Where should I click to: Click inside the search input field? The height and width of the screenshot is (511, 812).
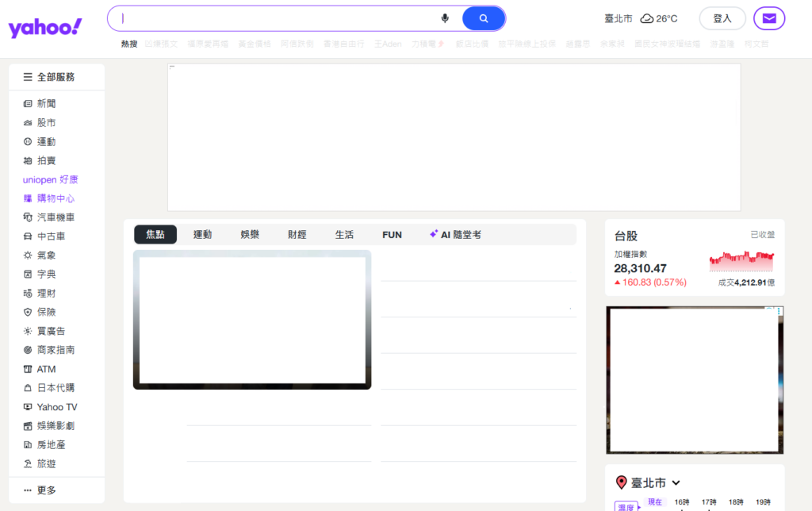[x=278, y=18]
